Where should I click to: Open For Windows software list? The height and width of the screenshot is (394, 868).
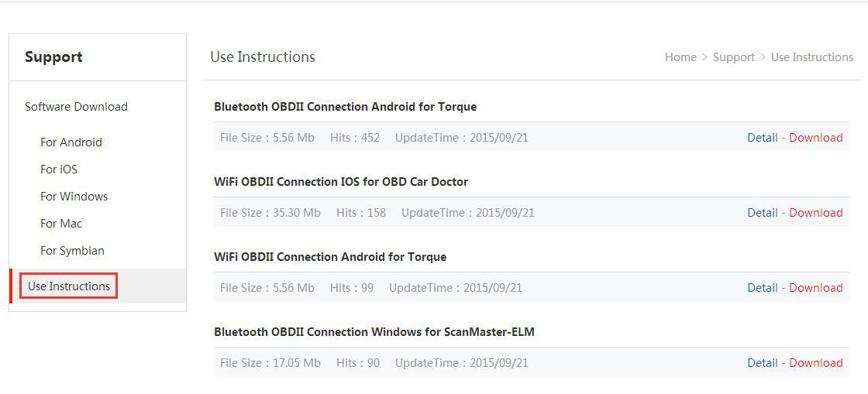tap(74, 197)
